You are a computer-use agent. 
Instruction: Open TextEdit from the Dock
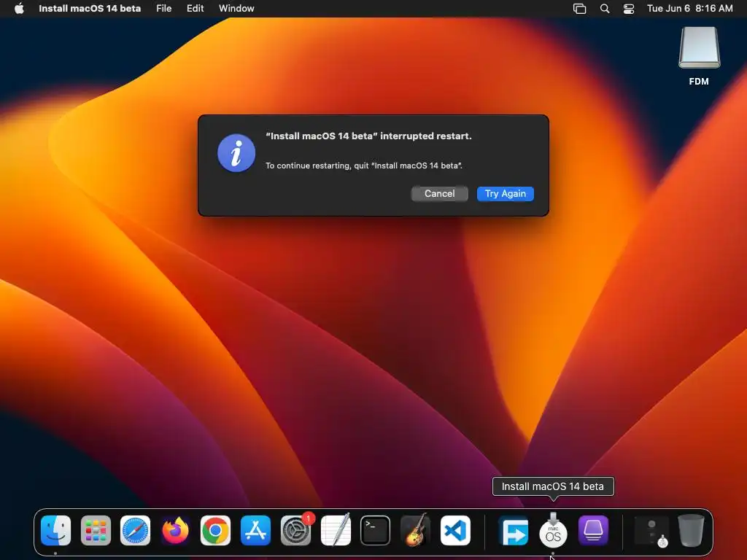point(336,529)
